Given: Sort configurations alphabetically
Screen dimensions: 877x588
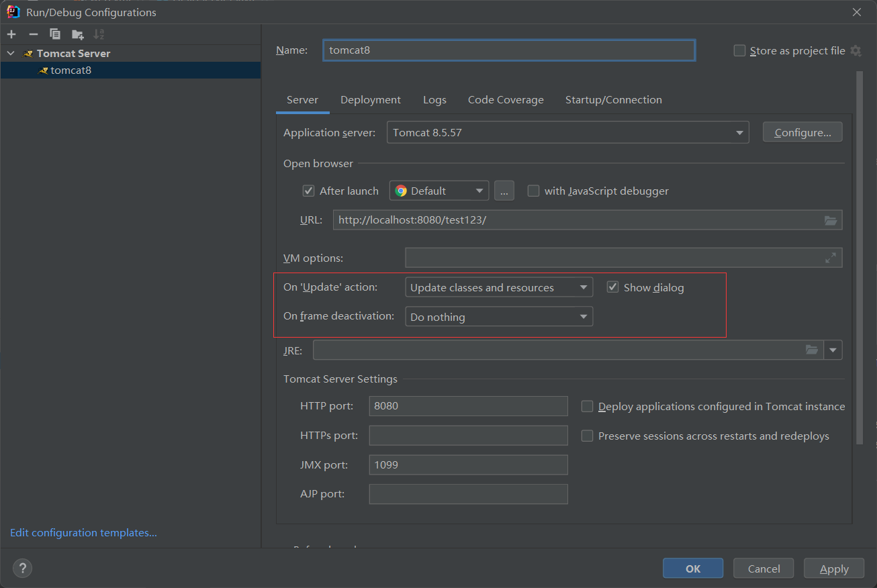Looking at the screenshot, I should [x=99, y=34].
